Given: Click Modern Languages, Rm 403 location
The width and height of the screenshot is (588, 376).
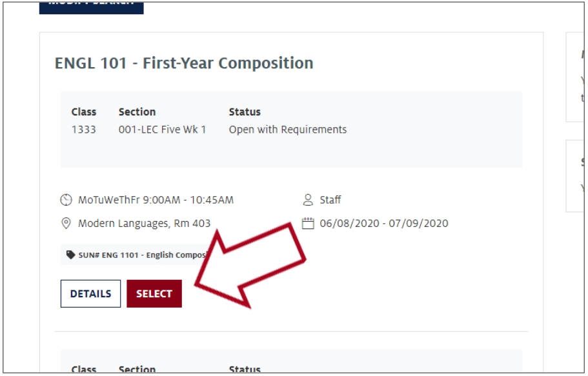Looking at the screenshot, I should (144, 223).
